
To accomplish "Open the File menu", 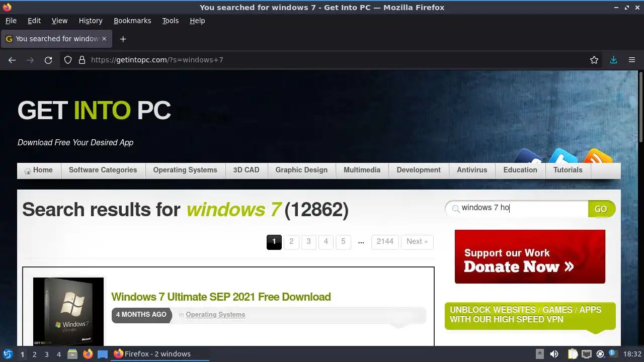I will point(11,21).
